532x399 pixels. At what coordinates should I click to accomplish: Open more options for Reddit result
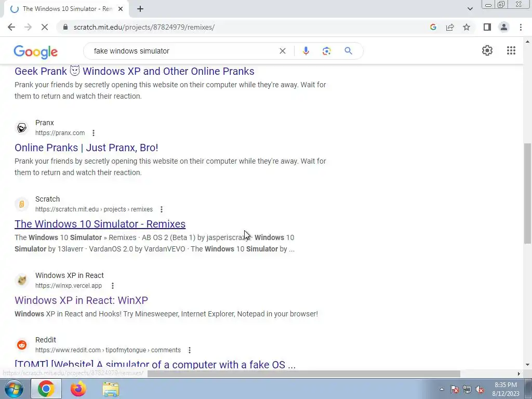pos(190,350)
